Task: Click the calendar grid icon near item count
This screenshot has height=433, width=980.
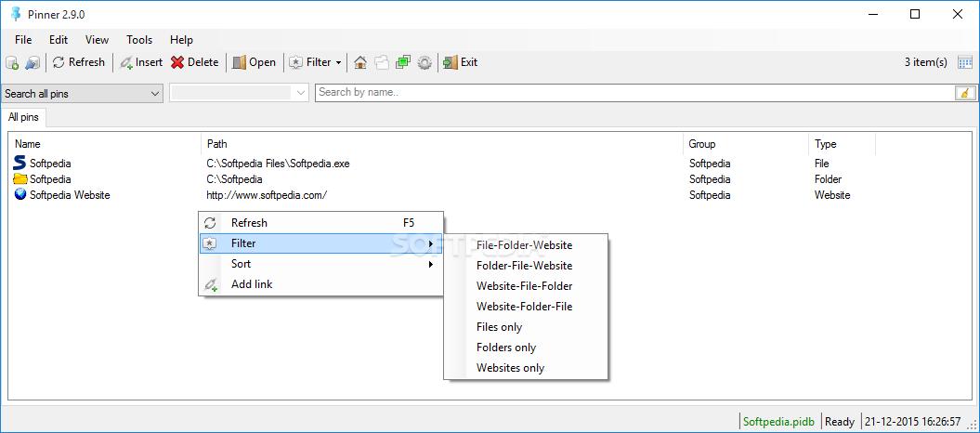Action: point(965,62)
